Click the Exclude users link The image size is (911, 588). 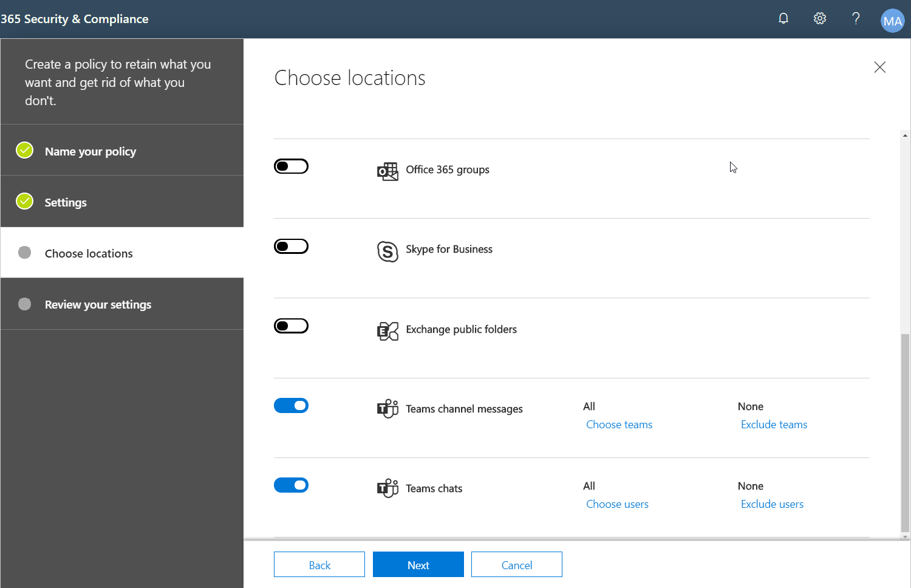(772, 504)
